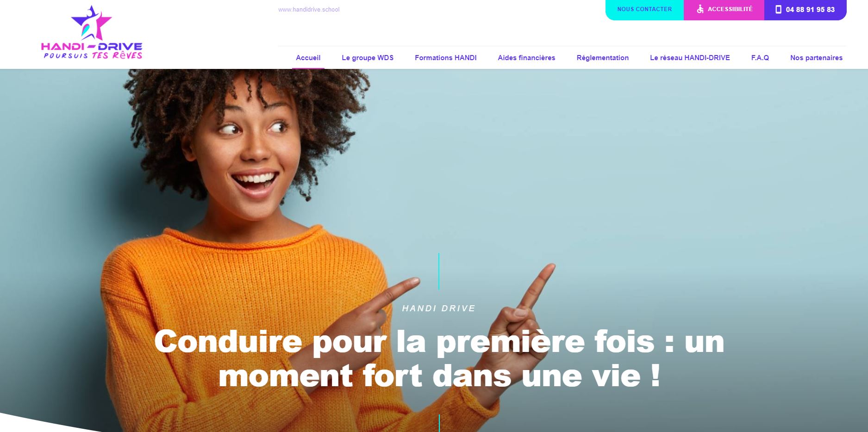Open the Nos partenaires page

tap(816, 58)
